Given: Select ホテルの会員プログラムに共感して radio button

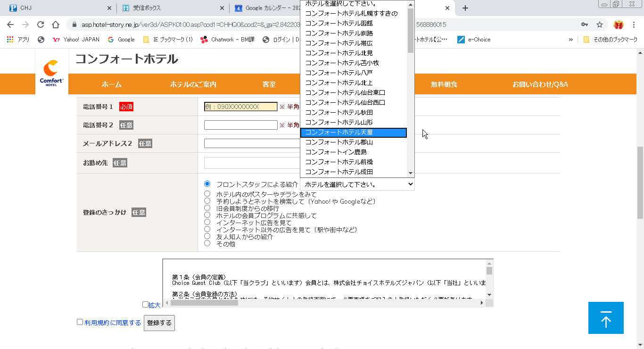Looking at the screenshot, I should pos(207,215).
